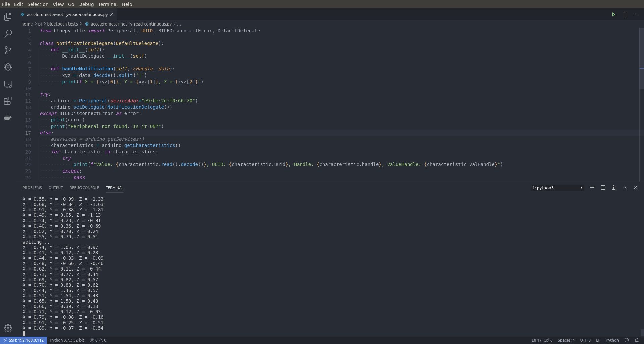The height and width of the screenshot is (344, 644).
Task: Switch to the PROBLEMS panel tab
Action: 32,188
